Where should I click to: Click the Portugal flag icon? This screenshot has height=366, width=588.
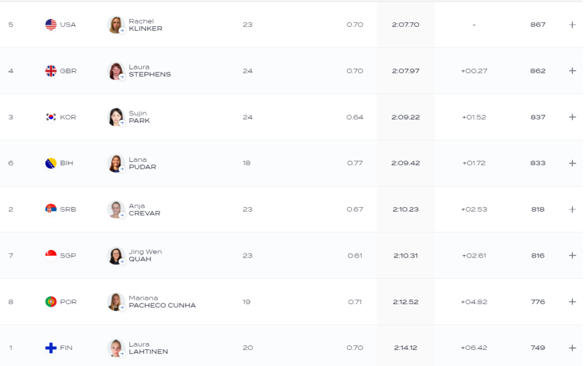pos(51,302)
